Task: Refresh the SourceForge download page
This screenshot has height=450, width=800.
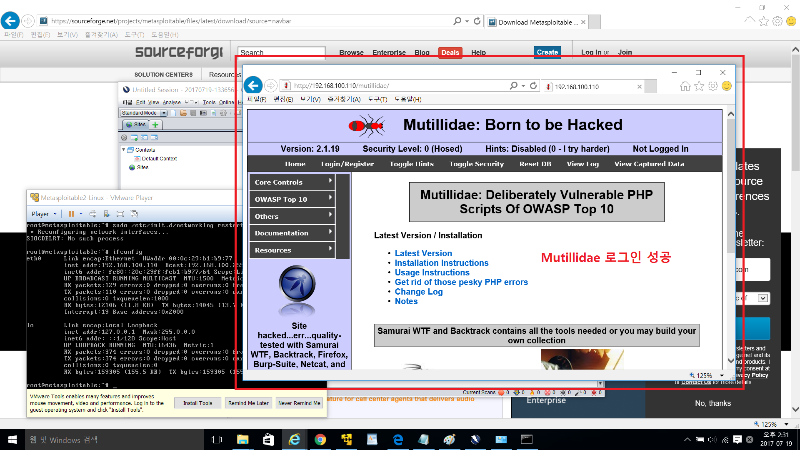Action: [477, 21]
